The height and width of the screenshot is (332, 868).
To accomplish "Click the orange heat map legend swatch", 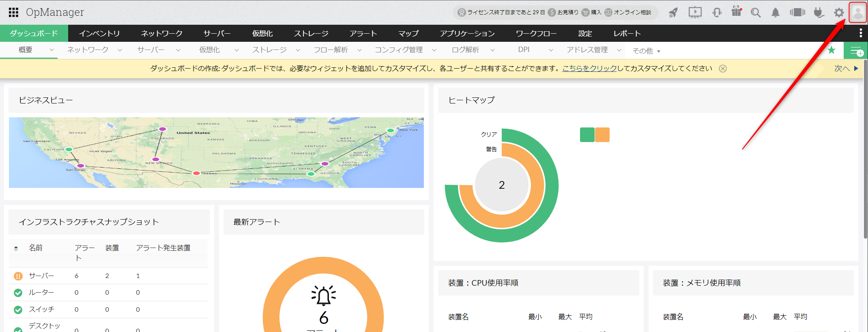I will point(602,135).
